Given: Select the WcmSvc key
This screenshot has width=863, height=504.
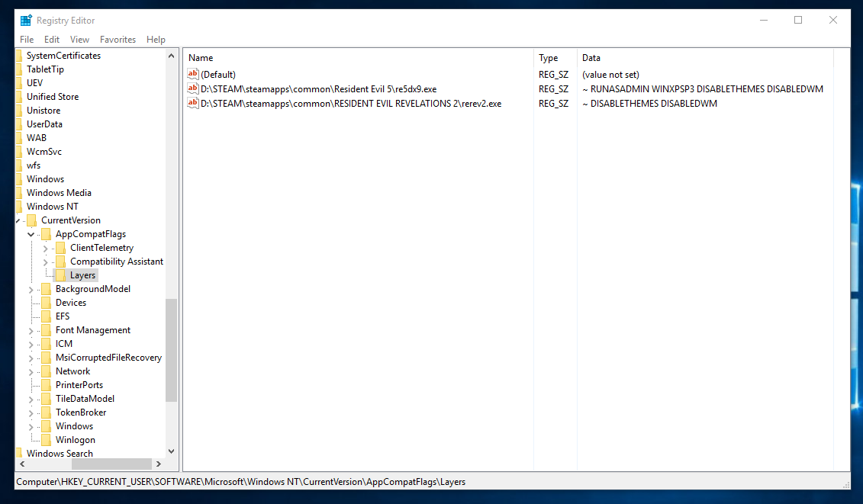Looking at the screenshot, I should [44, 152].
